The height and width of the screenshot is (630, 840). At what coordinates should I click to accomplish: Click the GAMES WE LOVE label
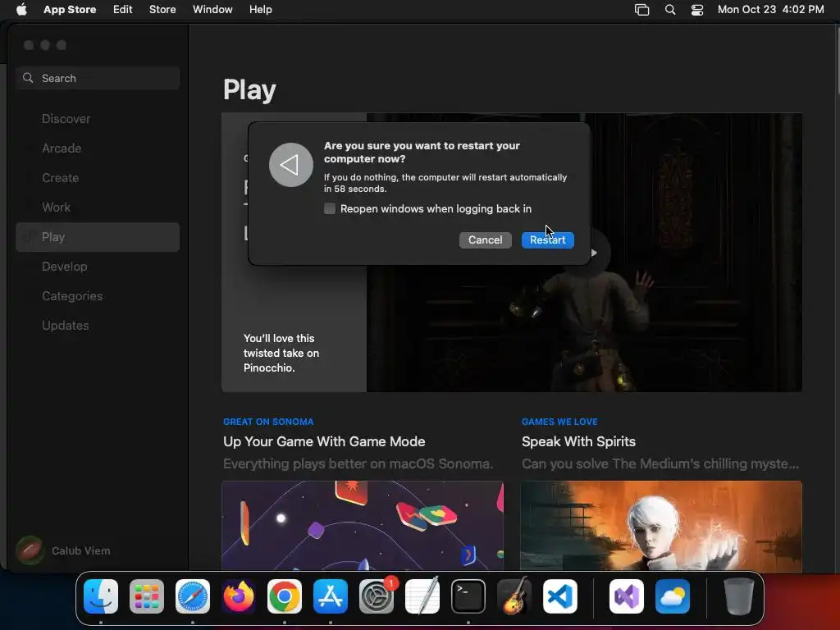coord(559,422)
